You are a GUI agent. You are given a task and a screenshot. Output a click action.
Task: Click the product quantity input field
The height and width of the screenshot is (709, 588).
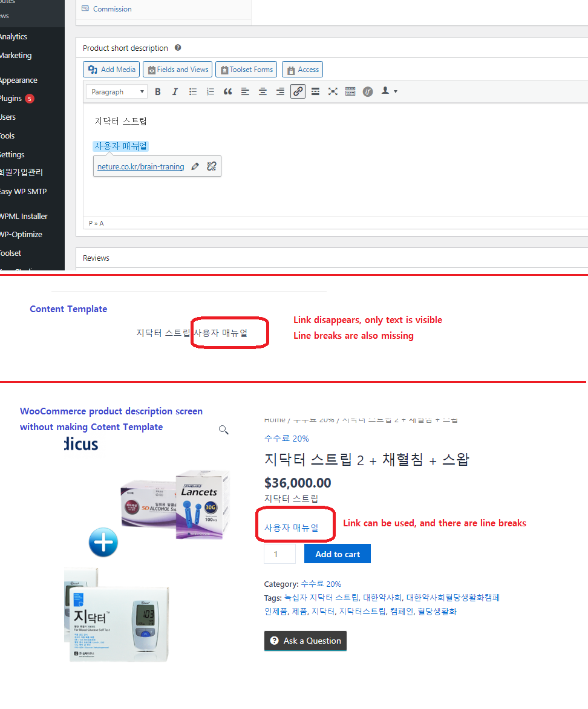[279, 554]
